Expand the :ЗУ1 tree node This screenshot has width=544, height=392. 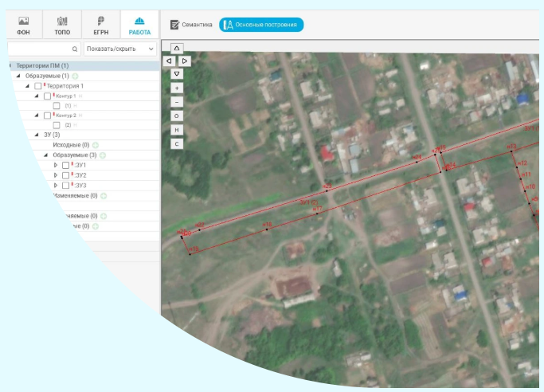(56, 165)
